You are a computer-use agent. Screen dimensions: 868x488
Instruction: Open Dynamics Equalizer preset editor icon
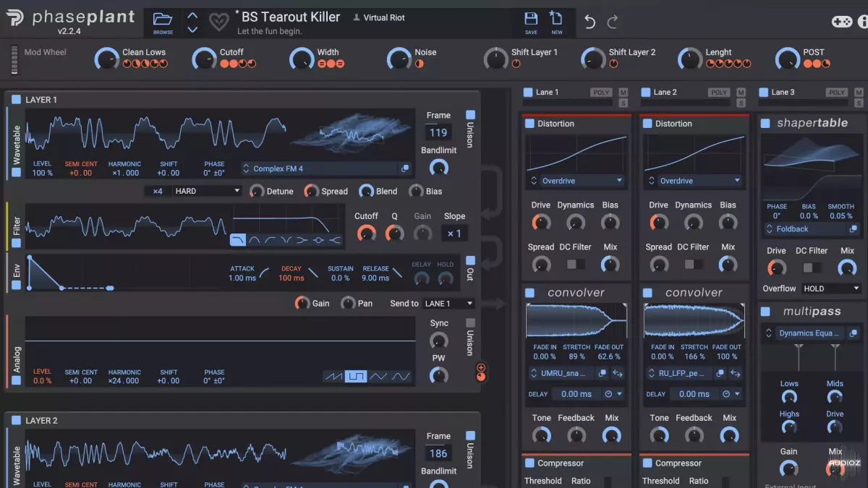[854, 333]
